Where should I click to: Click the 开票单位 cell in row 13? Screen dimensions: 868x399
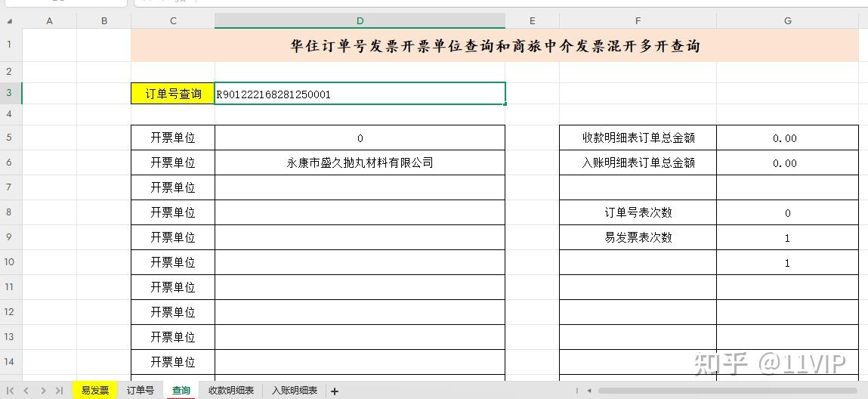pos(173,337)
